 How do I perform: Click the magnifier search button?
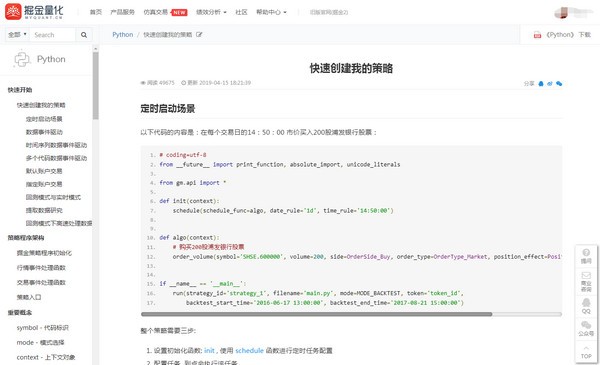click(84, 35)
